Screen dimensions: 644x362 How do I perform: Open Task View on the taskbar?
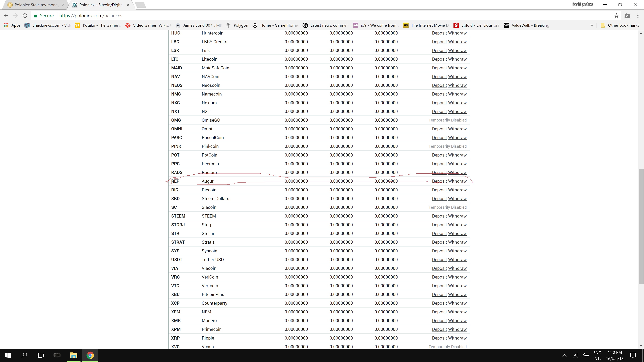[40, 355]
